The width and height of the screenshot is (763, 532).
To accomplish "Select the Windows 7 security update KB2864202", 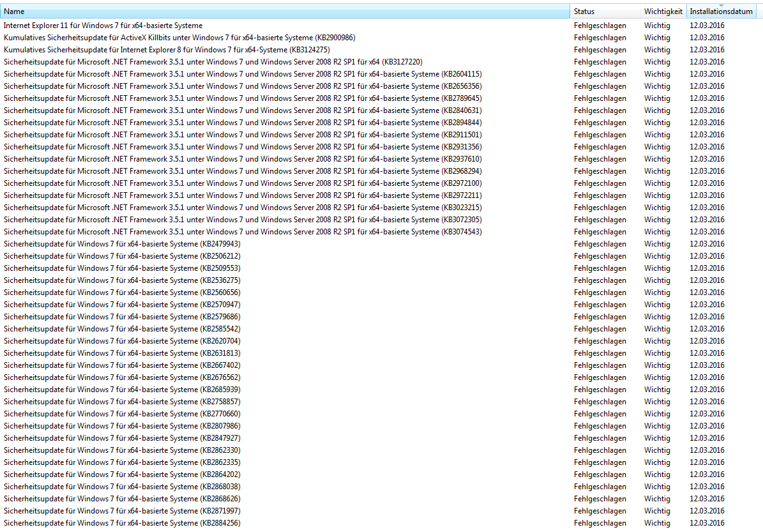I will (122, 475).
